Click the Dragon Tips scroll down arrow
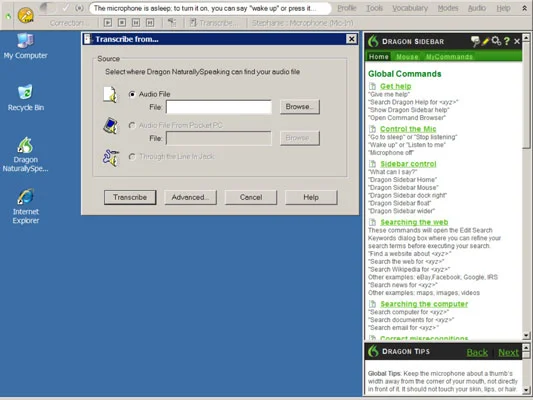This screenshot has width=533, height=400. tap(526, 390)
